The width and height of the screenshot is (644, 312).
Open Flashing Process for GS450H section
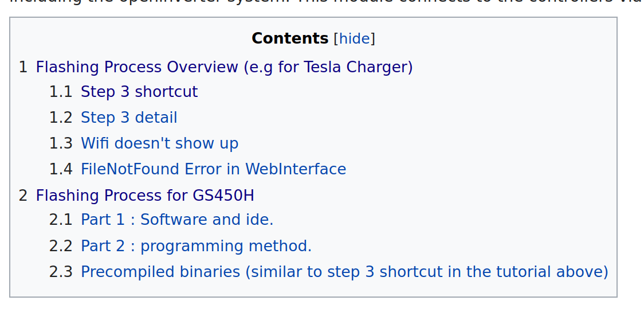pos(145,196)
